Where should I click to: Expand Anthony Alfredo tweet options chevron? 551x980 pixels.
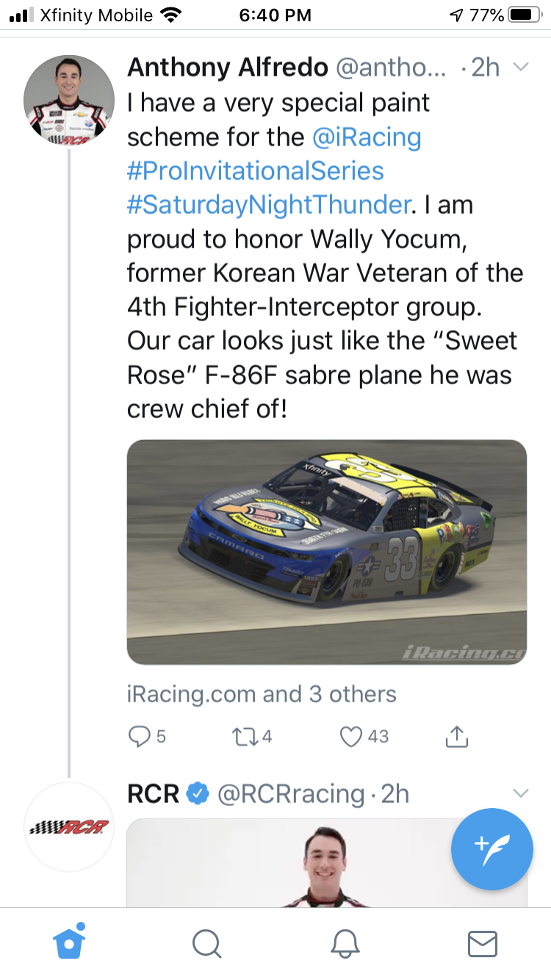coord(521,68)
